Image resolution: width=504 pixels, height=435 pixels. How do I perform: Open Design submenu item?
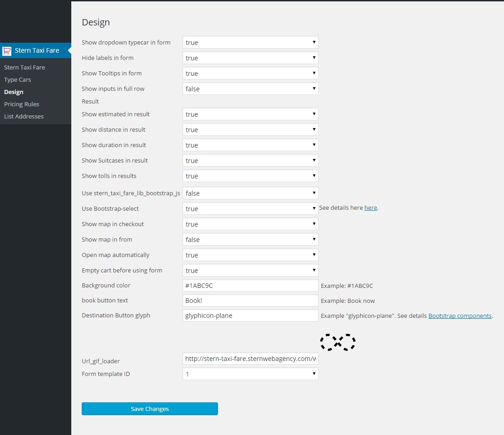[x=14, y=92]
